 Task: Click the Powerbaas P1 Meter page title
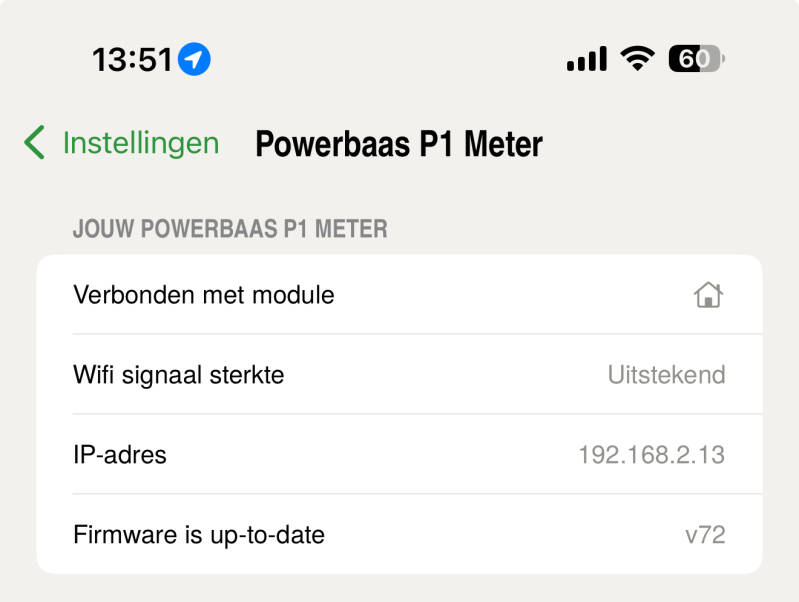coord(399,144)
